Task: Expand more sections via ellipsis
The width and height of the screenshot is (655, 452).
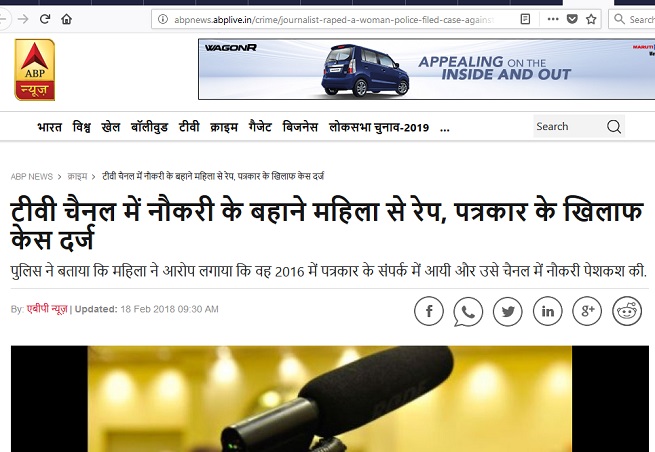Action: pyautogui.click(x=445, y=129)
